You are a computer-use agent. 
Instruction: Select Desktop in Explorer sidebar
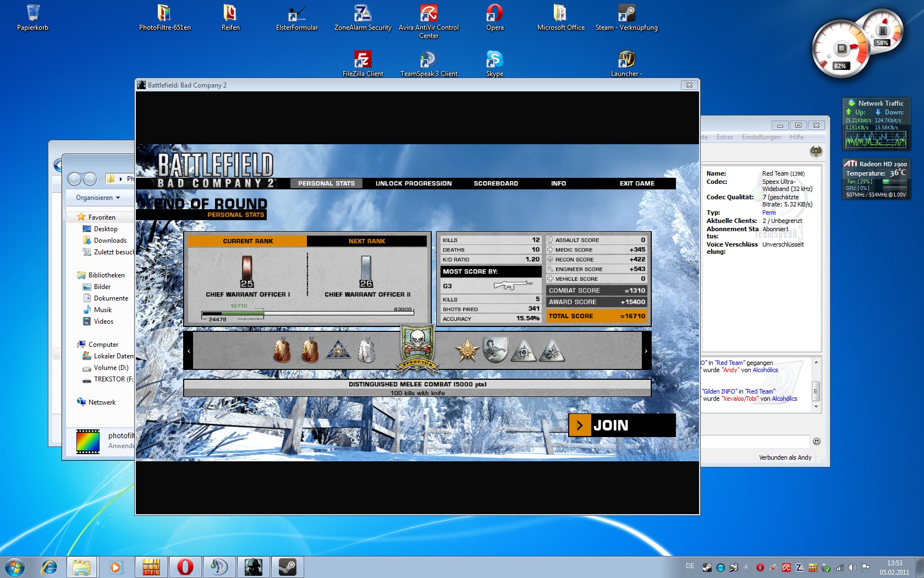tap(106, 229)
